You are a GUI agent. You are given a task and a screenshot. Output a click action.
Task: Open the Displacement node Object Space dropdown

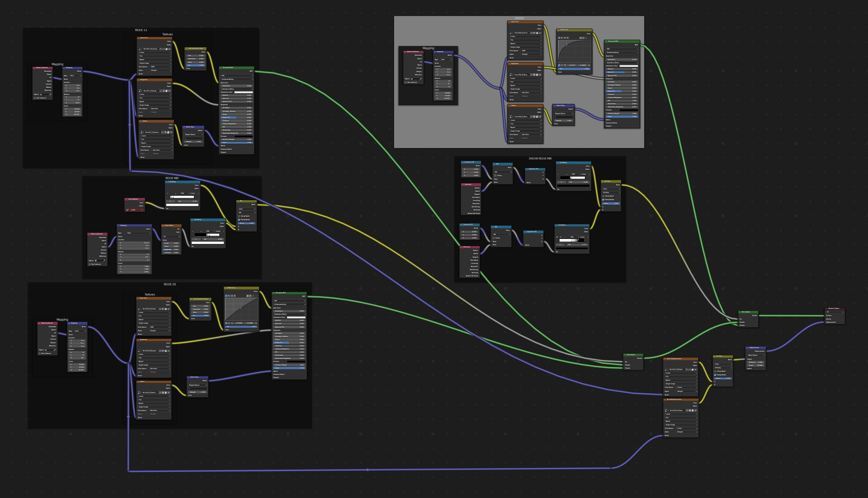(756, 355)
